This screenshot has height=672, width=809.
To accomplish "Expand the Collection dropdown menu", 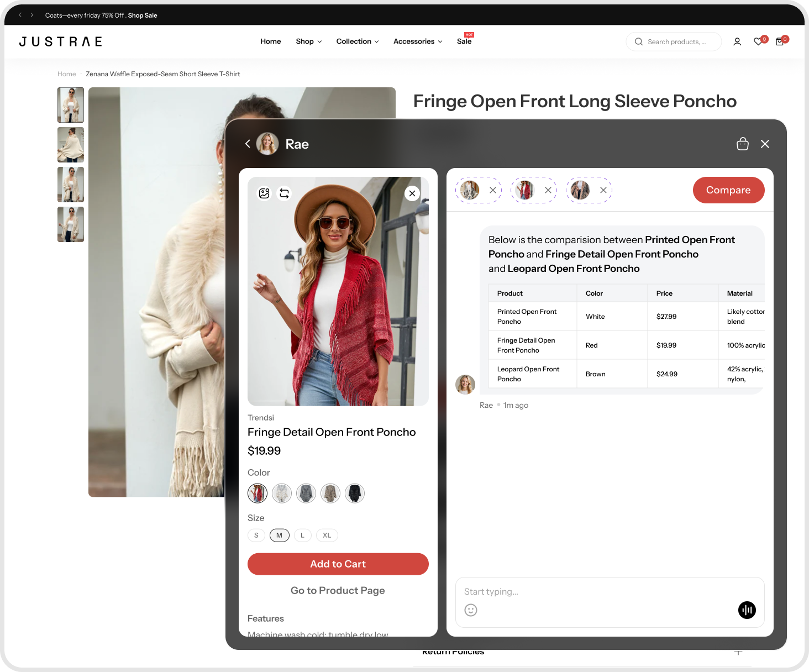I will click(357, 41).
